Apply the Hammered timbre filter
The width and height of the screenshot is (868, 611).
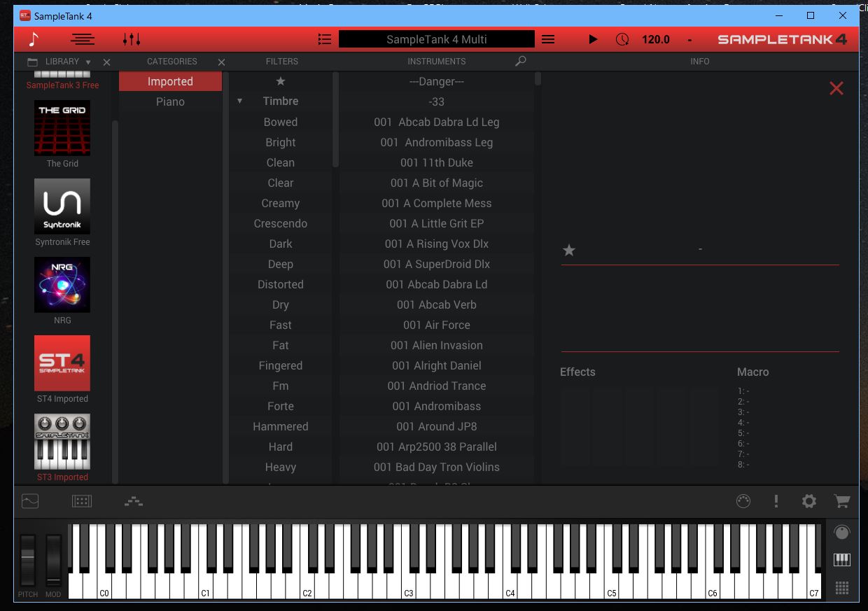pyautogui.click(x=281, y=426)
